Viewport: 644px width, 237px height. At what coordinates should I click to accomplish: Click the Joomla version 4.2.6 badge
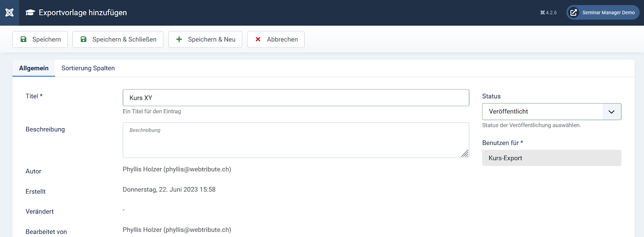click(549, 12)
